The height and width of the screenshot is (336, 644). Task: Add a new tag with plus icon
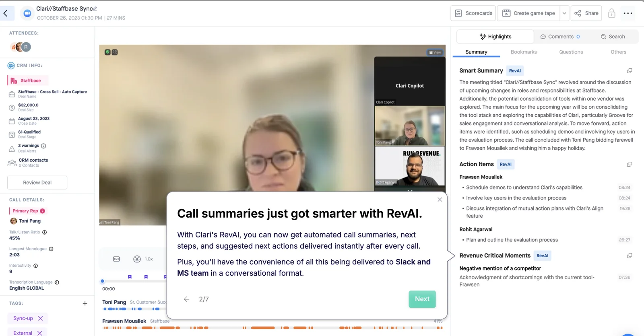85,303
